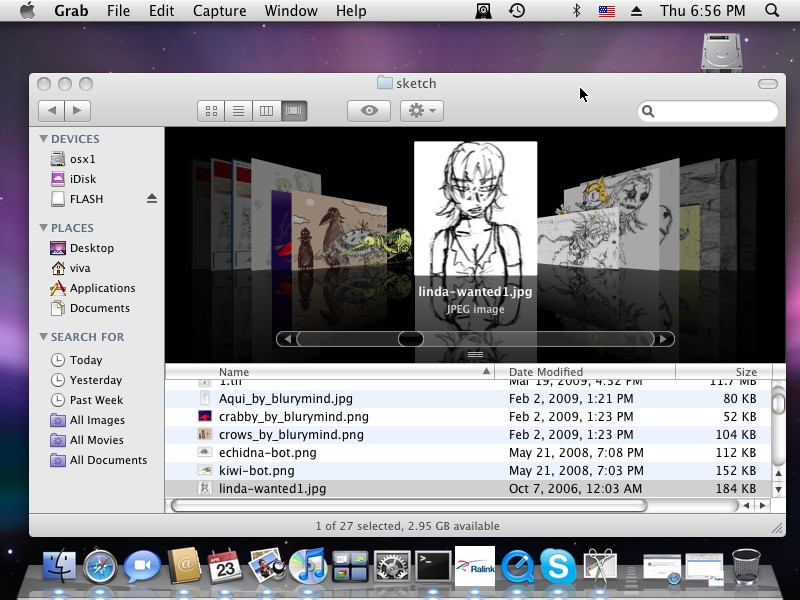Open iTunes from the Dock

coord(307,565)
